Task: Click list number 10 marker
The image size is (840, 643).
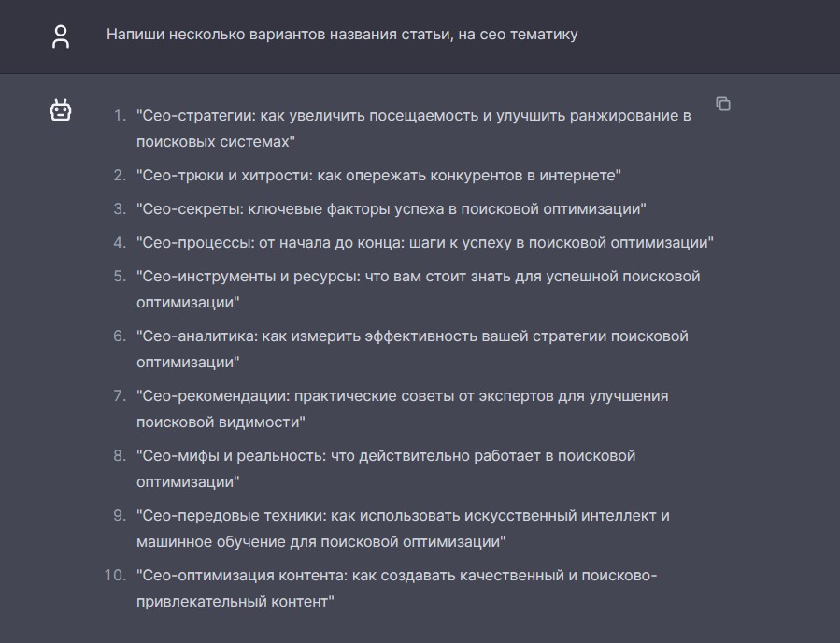Action: coord(115,576)
